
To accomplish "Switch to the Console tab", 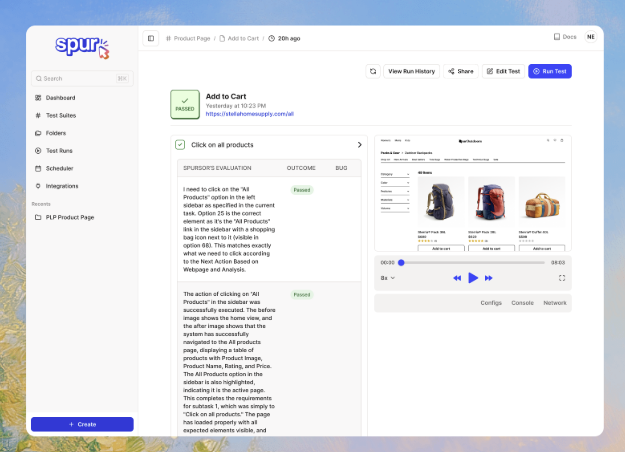I will pos(522,302).
